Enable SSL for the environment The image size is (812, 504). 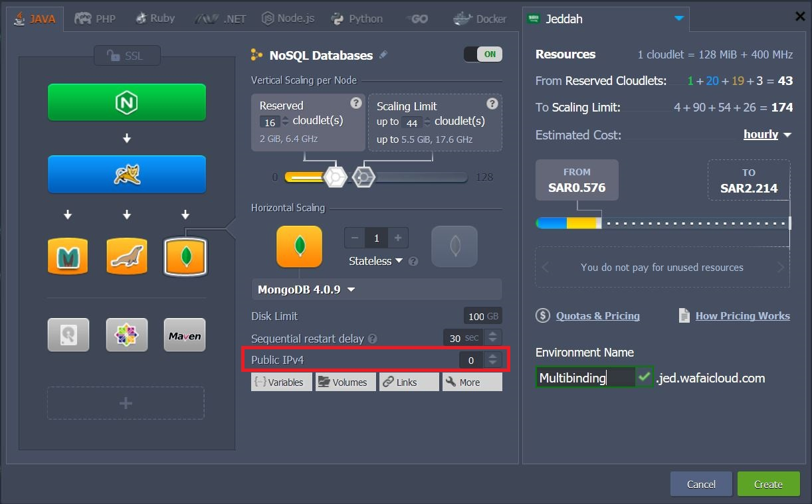[x=127, y=56]
